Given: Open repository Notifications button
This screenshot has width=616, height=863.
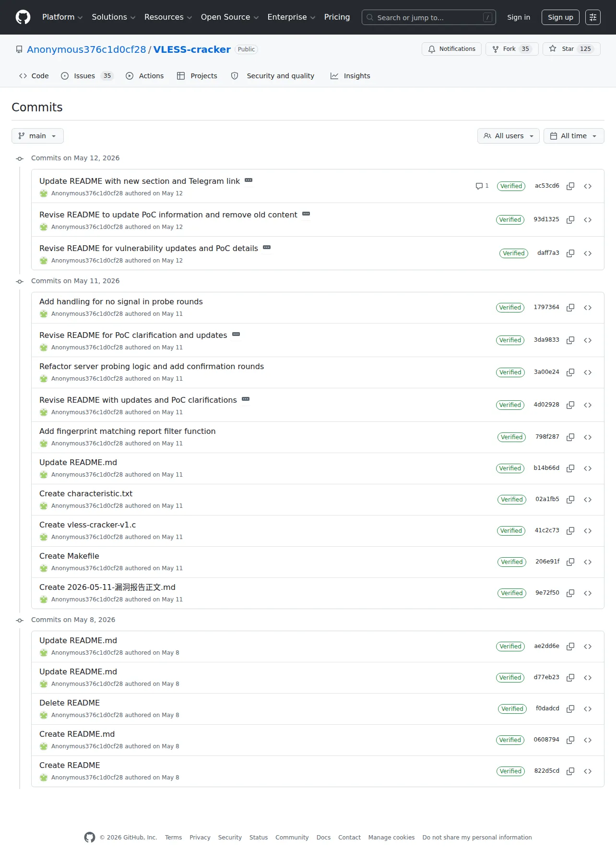Looking at the screenshot, I should (451, 49).
